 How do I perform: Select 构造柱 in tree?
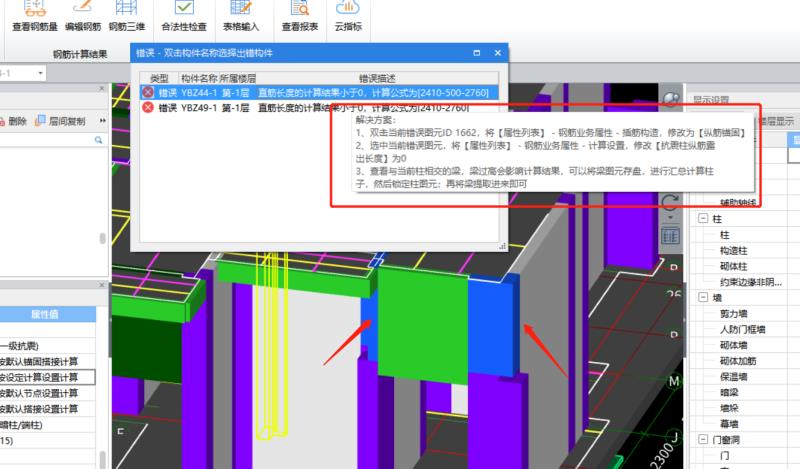733,251
